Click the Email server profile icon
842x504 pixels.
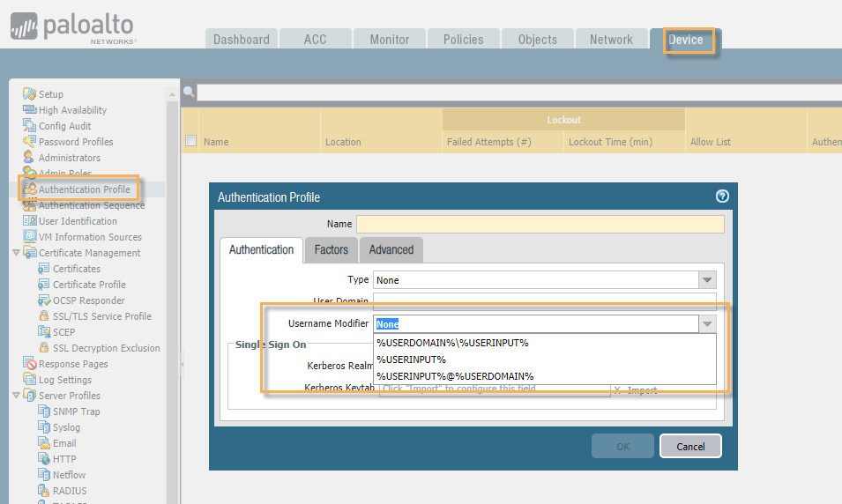(x=44, y=443)
